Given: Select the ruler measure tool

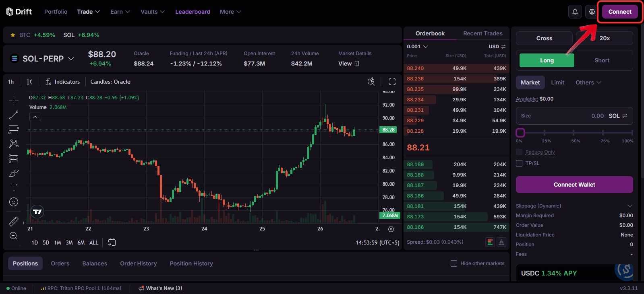Looking at the screenshot, I should tap(14, 221).
